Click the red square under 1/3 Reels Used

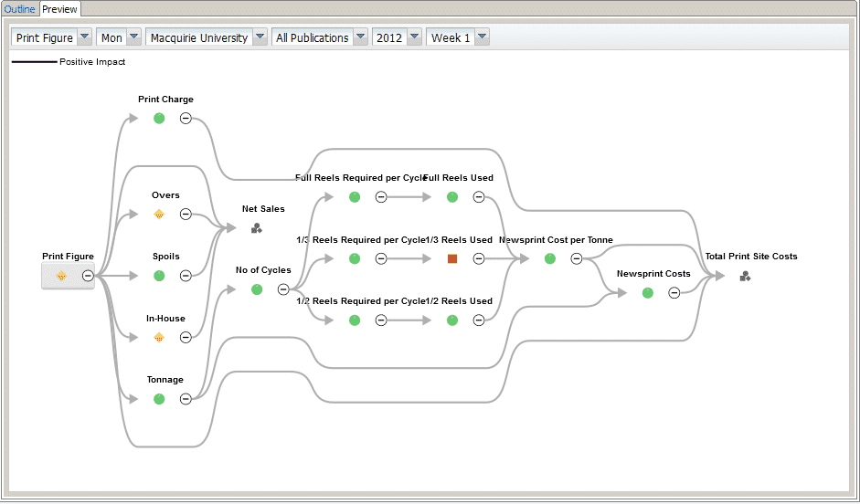pyautogui.click(x=452, y=258)
